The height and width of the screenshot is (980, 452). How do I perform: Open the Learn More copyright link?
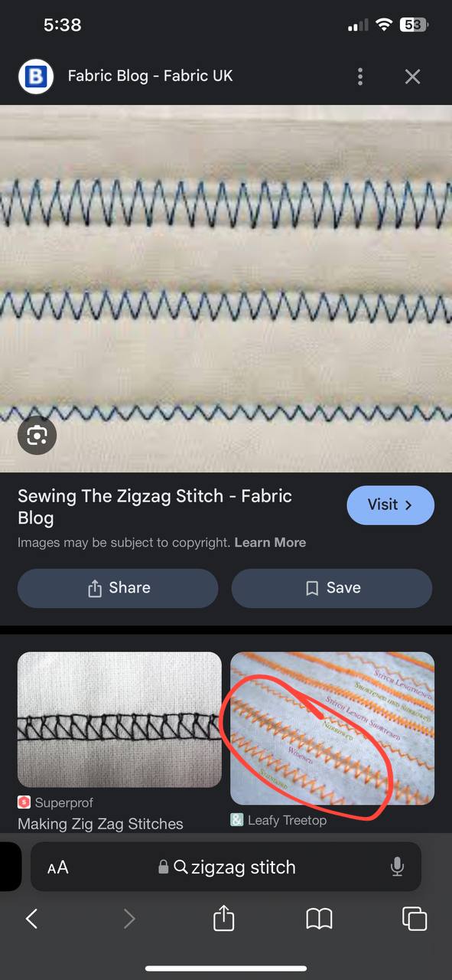(x=270, y=542)
